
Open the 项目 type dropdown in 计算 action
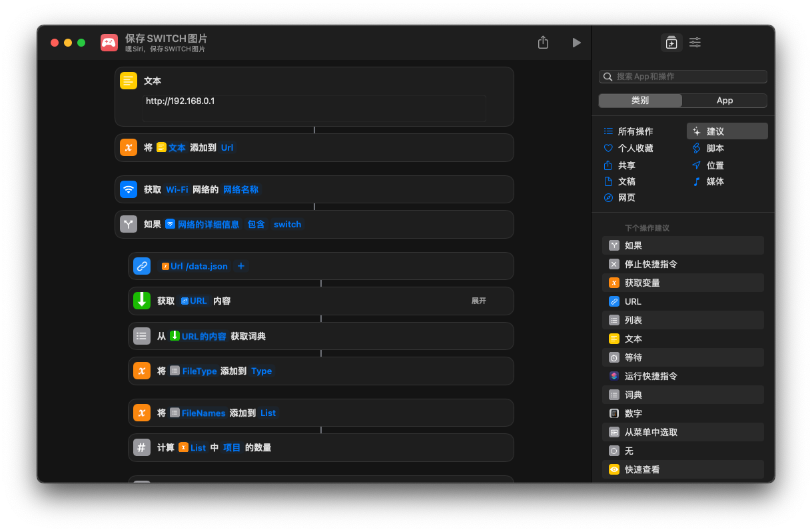[x=232, y=448]
